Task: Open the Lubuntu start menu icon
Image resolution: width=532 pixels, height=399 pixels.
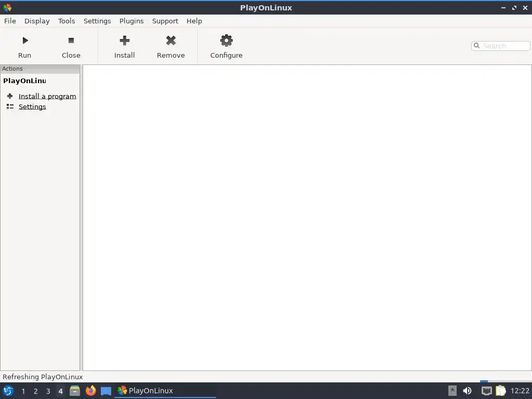Action: pos(8,391)
